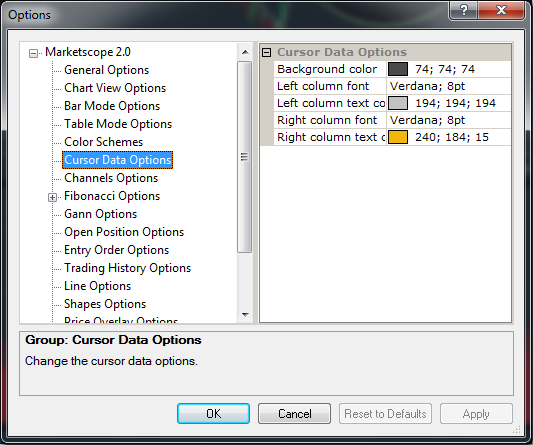Collapse the Cursor Data Options group header
The width and height of the screenshot is (533, 445).
tap(267, 52)
